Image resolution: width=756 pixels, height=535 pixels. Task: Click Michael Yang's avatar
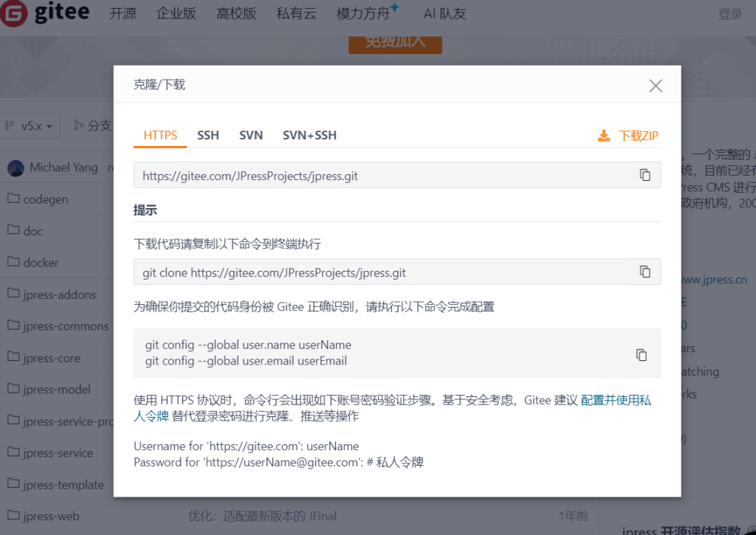pyautogui.click(x=16, y=168)
